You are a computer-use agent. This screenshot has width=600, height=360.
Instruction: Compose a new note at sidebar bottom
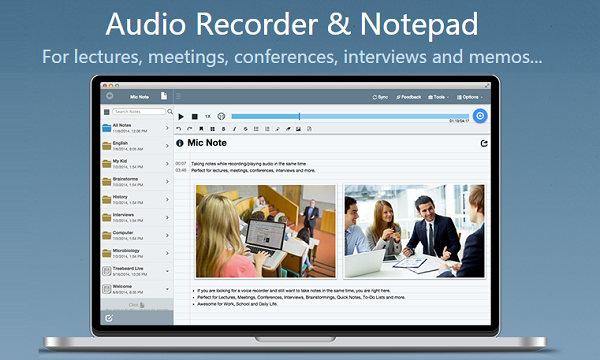point(109,318)
